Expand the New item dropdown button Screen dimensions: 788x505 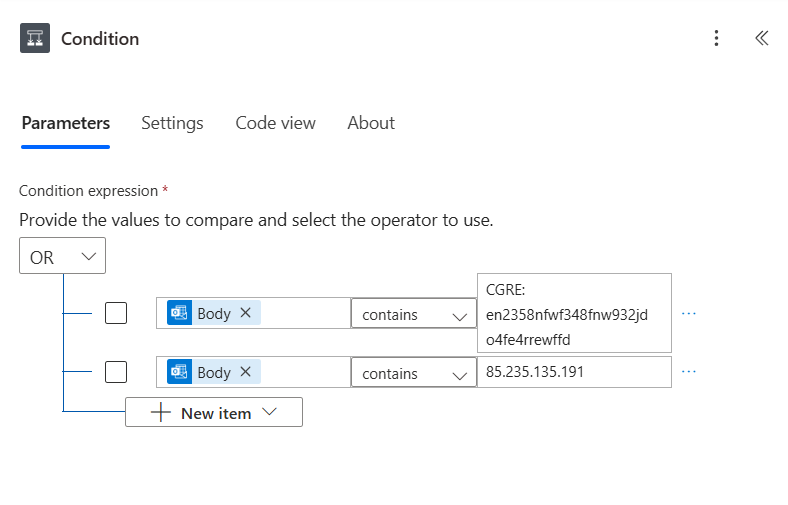214,413
